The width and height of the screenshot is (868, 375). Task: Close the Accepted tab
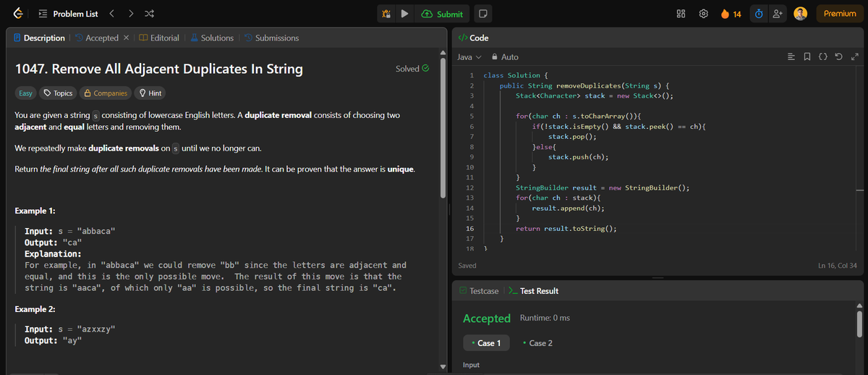(127, 38)
